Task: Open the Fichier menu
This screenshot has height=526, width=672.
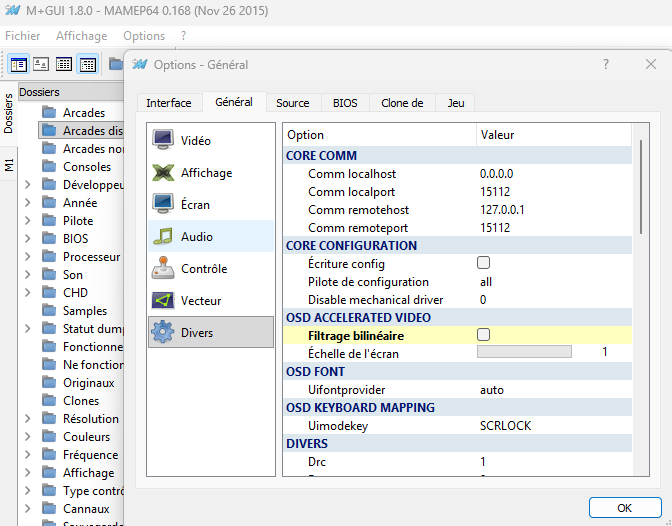Action: (x=23, y=35)
